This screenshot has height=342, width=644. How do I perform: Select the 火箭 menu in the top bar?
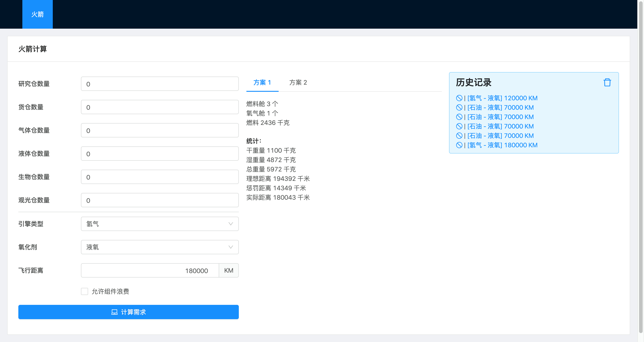pos(38,14)
